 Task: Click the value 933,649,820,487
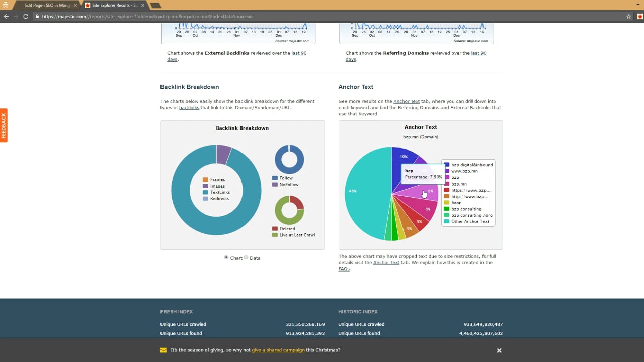[483, 324]
